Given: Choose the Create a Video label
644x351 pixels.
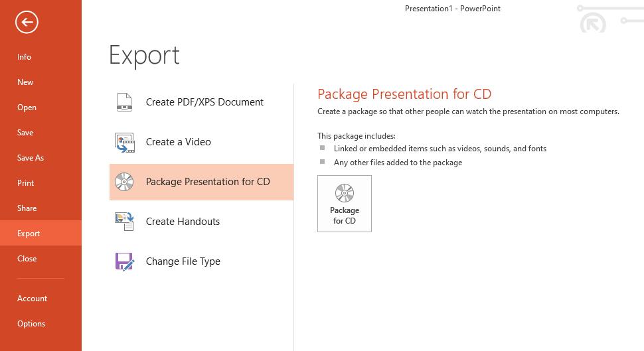Looking at the screenshot, I should tap(178, 142).
